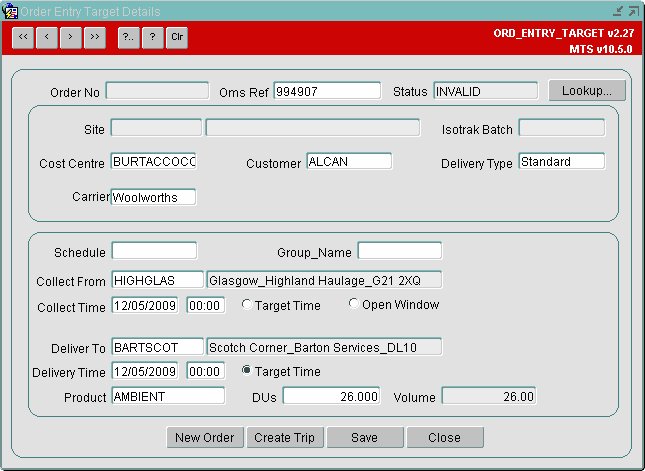This screenshot has width=645, height=471.
Task: Click the Site description field
Action: [313, 128]
